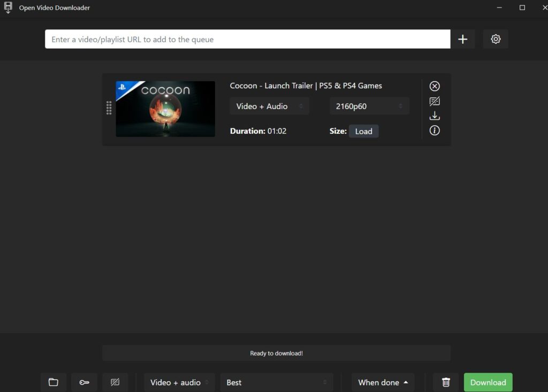Grab the queue item drag handle
The height and width of the screenshot is (392, 548).
[x=109, y=108]
